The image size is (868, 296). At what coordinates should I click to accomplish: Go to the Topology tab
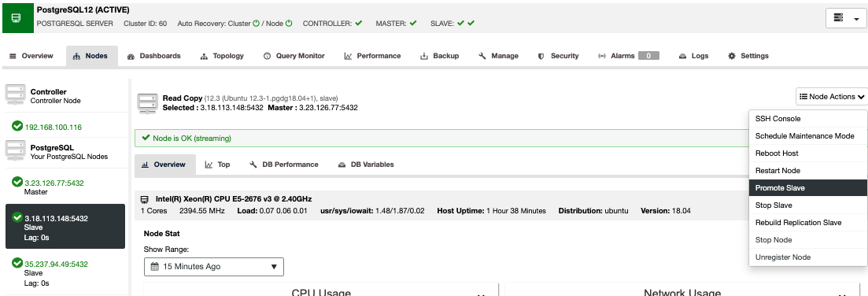point(222,56)
